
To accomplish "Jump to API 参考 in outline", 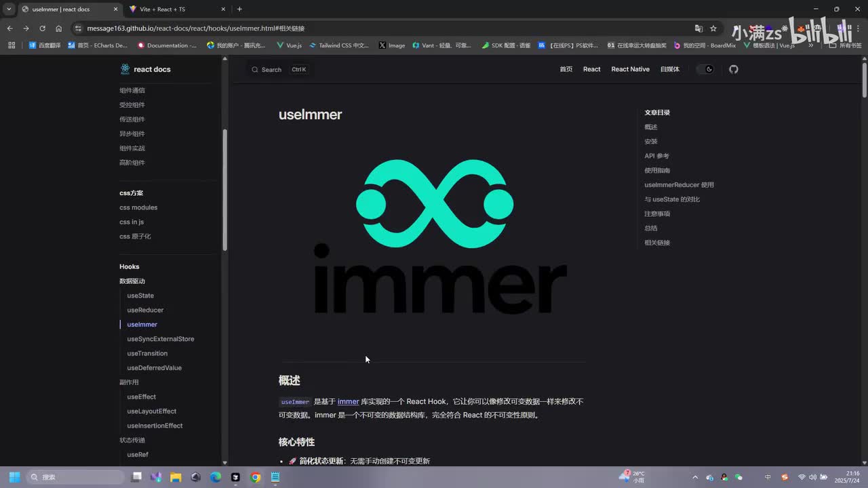I will (x=656, y=156).
